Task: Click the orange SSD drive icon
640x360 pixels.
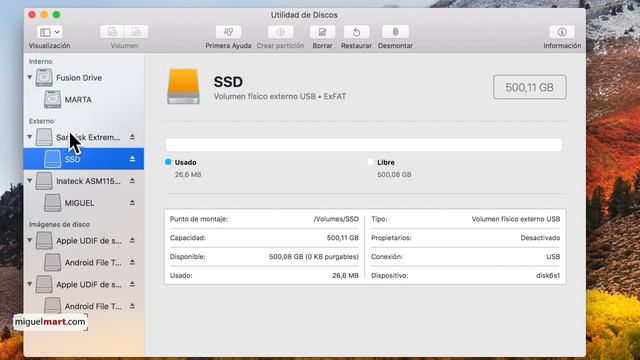Action: pos(183,87)
